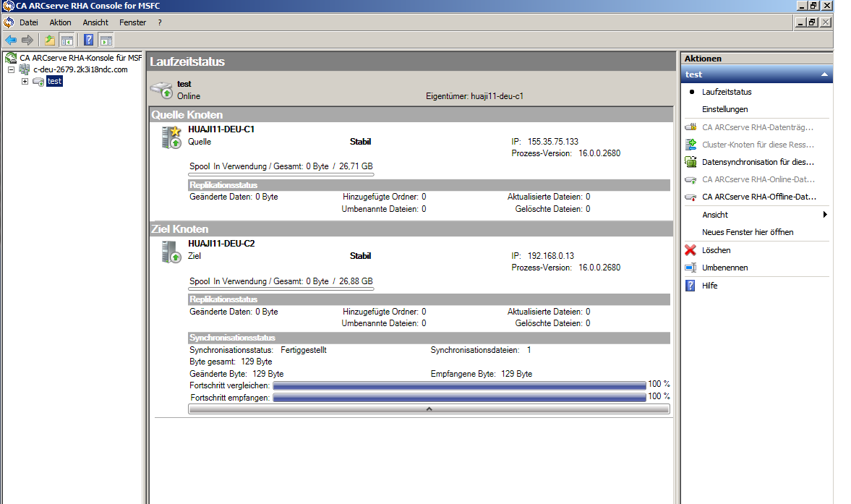Screen dimensions: 851x504
Task: Click Neues Fenster hier öffnen
Action: (x=748, y=232)
